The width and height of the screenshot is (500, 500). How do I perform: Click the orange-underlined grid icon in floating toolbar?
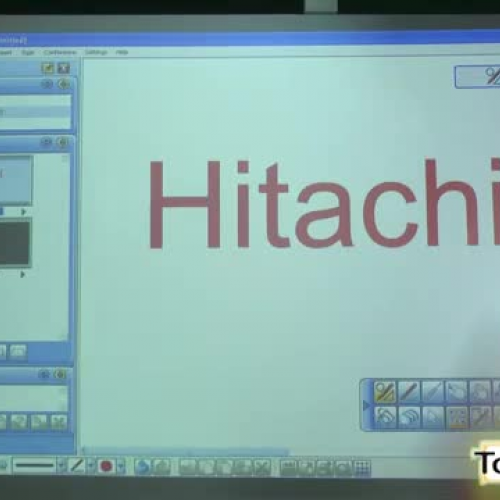(x=457, y=417)
